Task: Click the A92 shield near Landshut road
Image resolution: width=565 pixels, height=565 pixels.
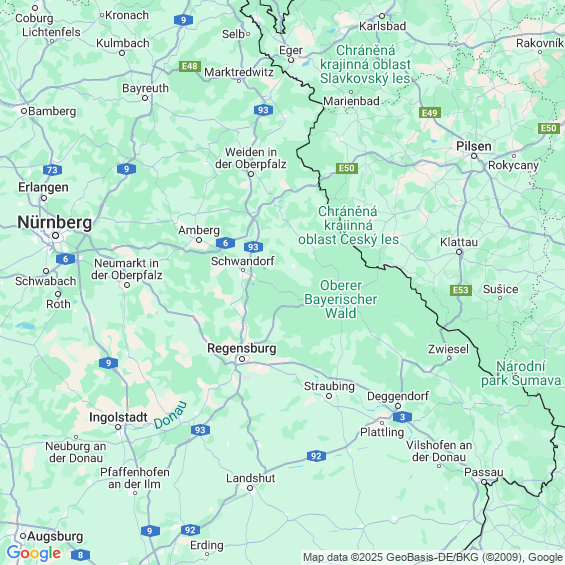Action: click(316, 456)
